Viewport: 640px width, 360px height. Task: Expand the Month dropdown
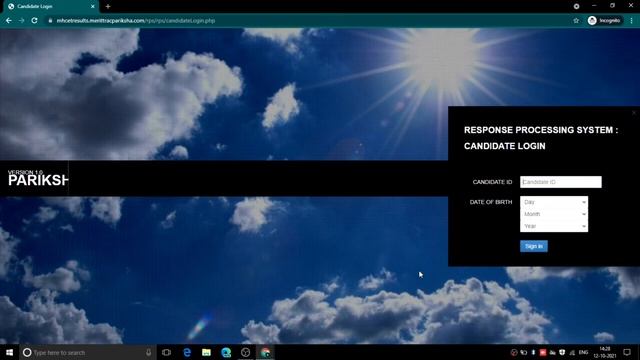[554, 214]
